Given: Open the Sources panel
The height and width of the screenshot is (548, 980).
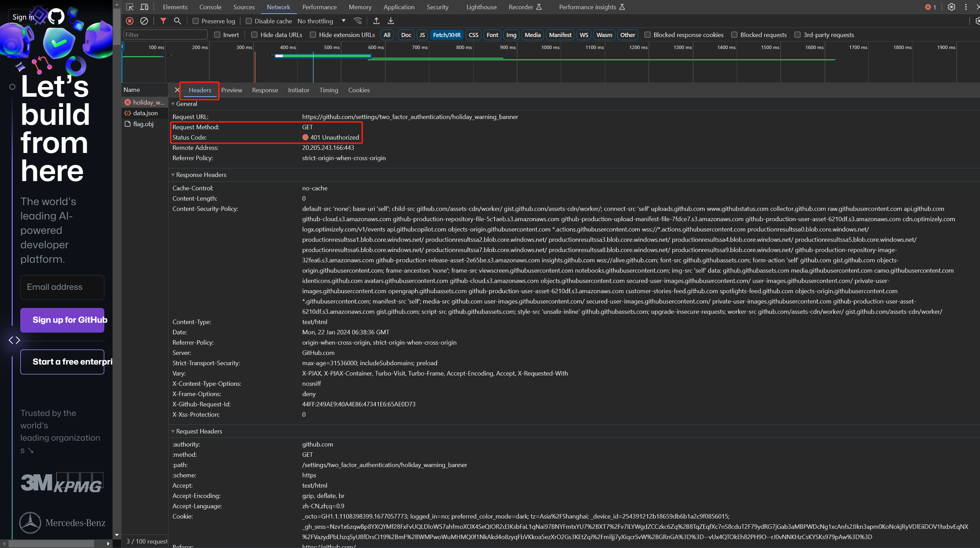Looking at the screenshot, I should pyautogui.click(x=244, y=7).
